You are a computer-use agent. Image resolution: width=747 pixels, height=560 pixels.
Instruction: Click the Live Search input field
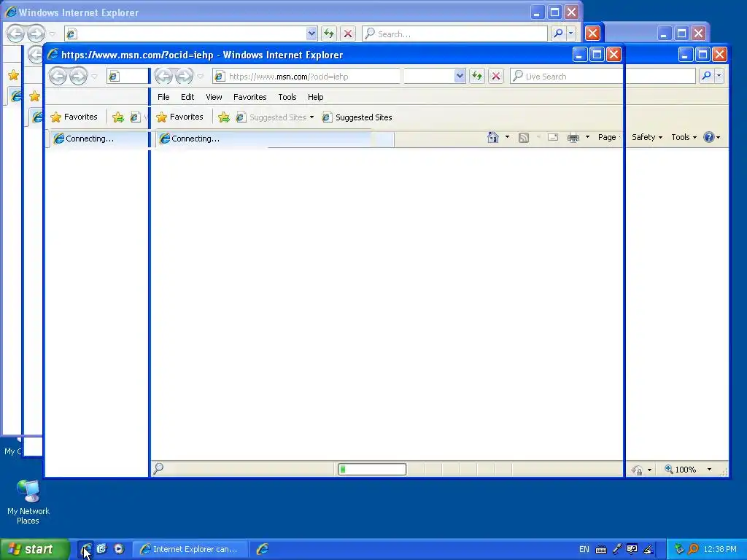pyautogui.click(x=603, y=76)
